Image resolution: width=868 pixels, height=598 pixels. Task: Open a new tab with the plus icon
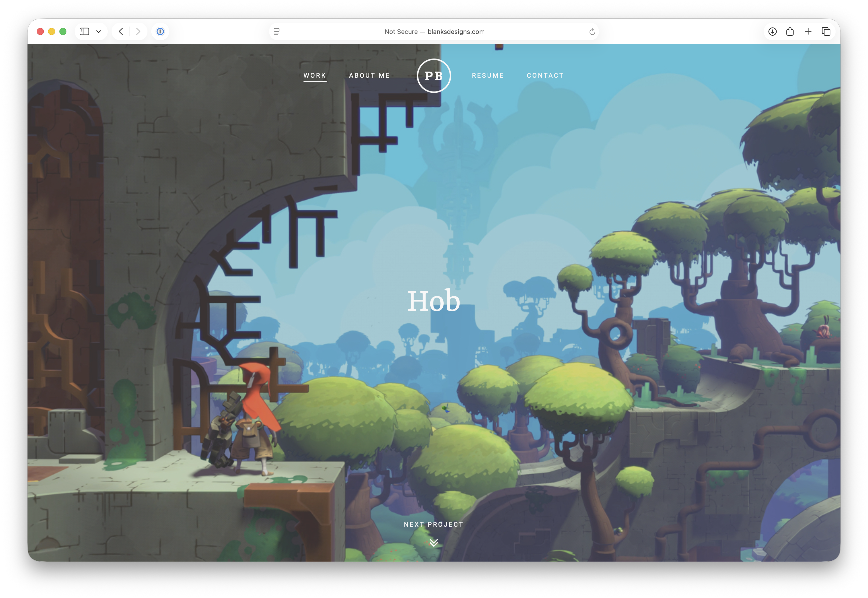click(808, 31)
